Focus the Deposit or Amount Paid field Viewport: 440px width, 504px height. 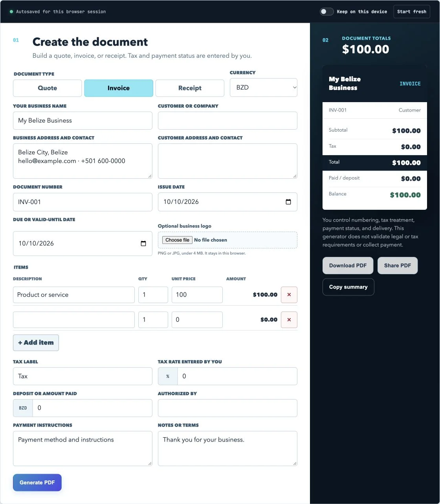click(x=92, y=408)
